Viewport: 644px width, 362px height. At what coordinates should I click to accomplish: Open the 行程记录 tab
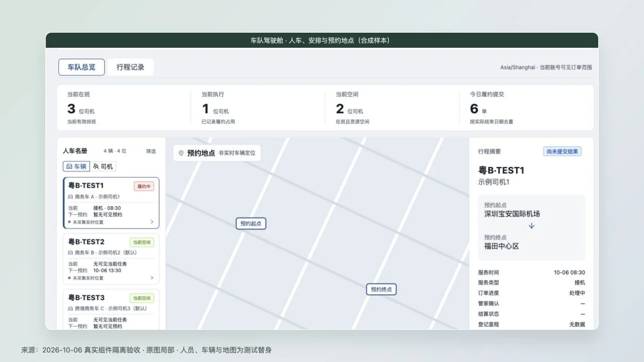[x=130, y=67]
